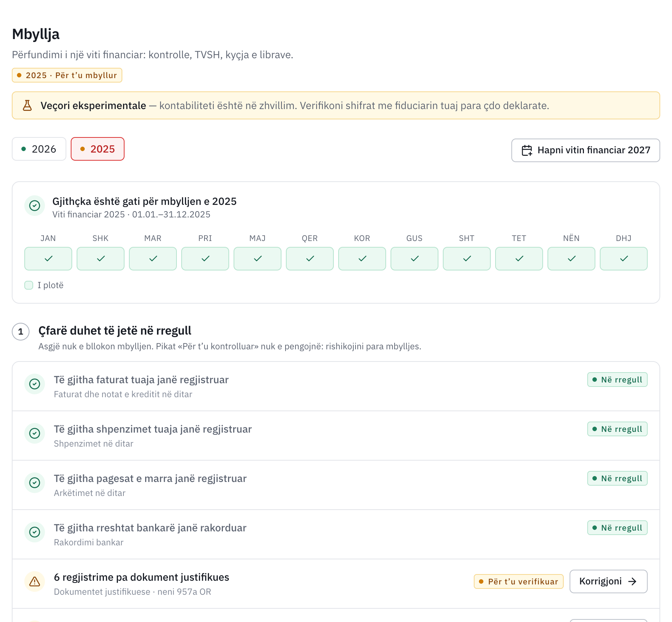Select the QER month cell
The width and height of the screenshot is (672, 622).
tap(310, 259)
